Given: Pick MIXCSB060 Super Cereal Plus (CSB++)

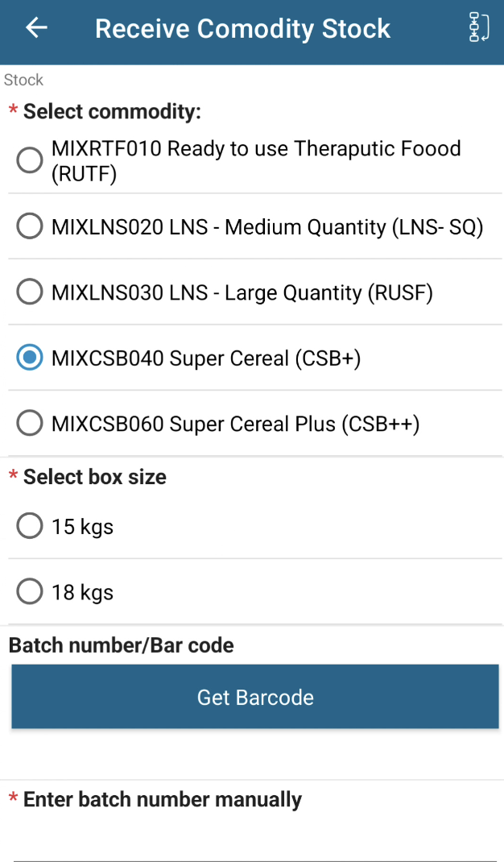Looking at the screenshot, I should tap(30, 423).
